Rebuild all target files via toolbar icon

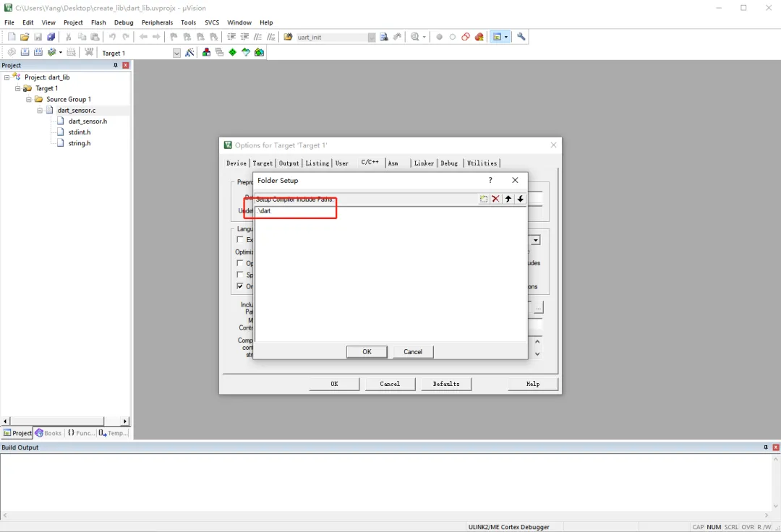tap(38, 52)
